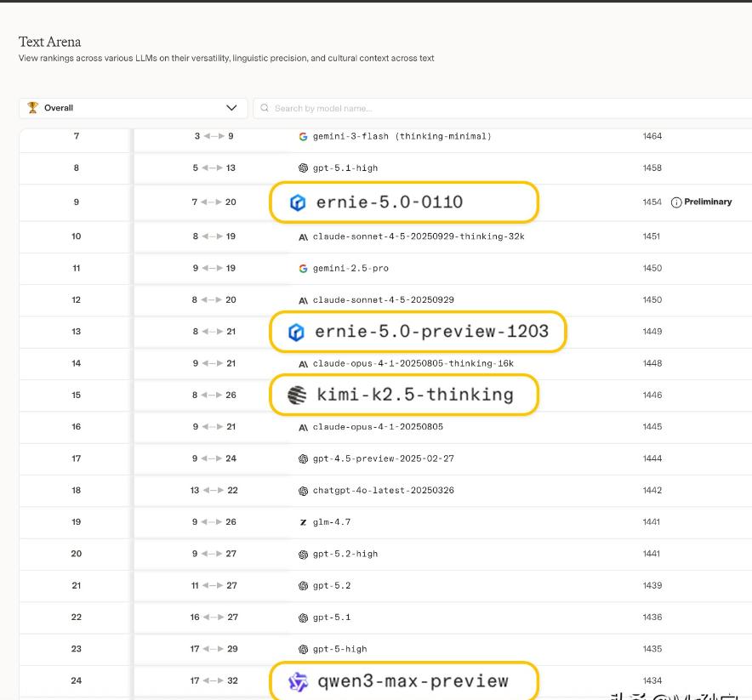The image size is (752, 700).
Task: Click the chevron arrow in the Overall dropdown
Action: 231,107
